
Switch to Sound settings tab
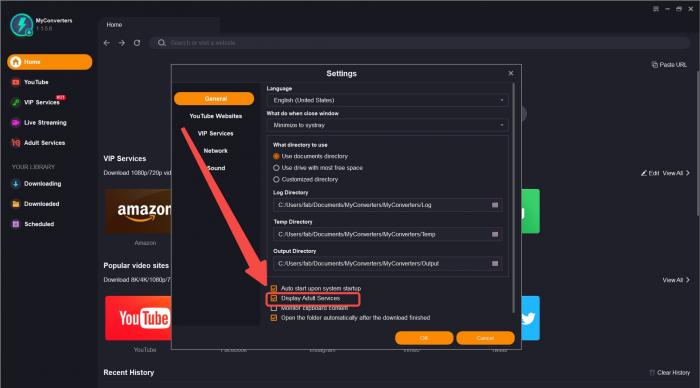click(216, 168)
